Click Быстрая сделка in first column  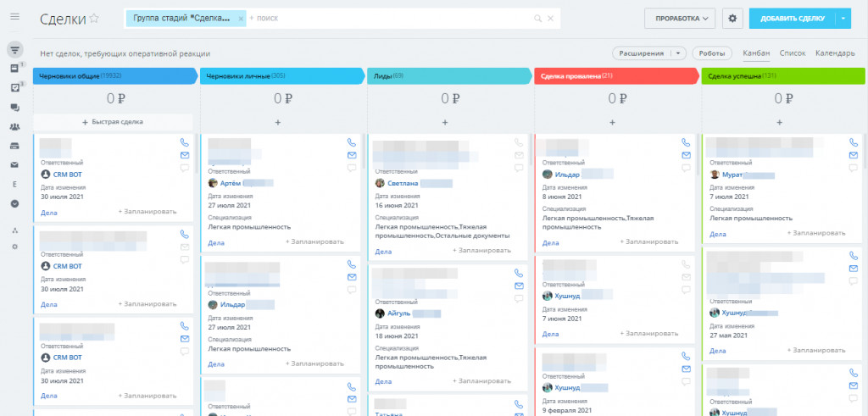(113, 122)
